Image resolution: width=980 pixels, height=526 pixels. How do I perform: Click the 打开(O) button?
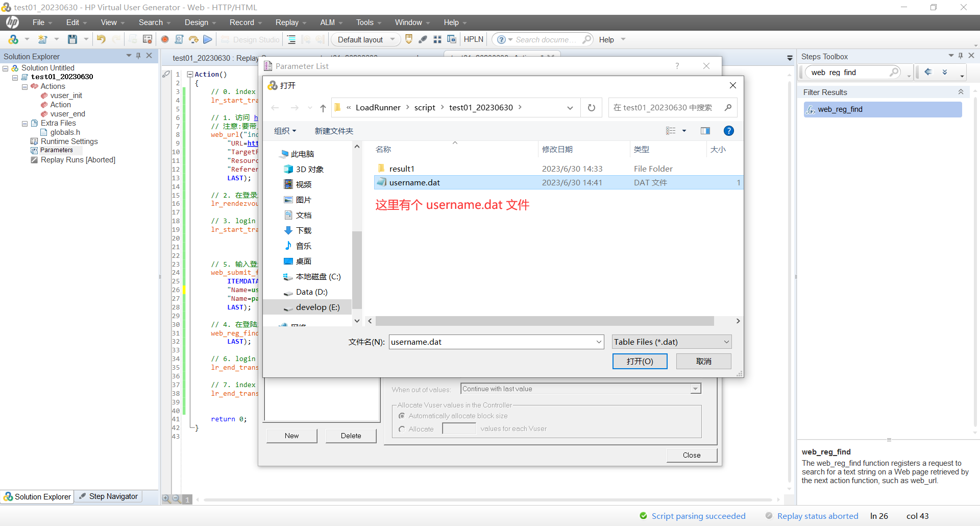coord(640,361)
